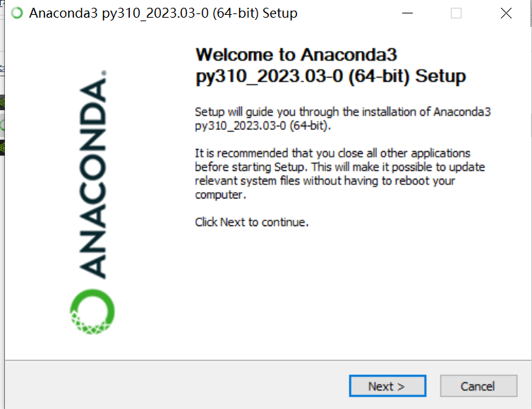
Task: Click the greyed-out maximize box
Action: tap(456, 13)
